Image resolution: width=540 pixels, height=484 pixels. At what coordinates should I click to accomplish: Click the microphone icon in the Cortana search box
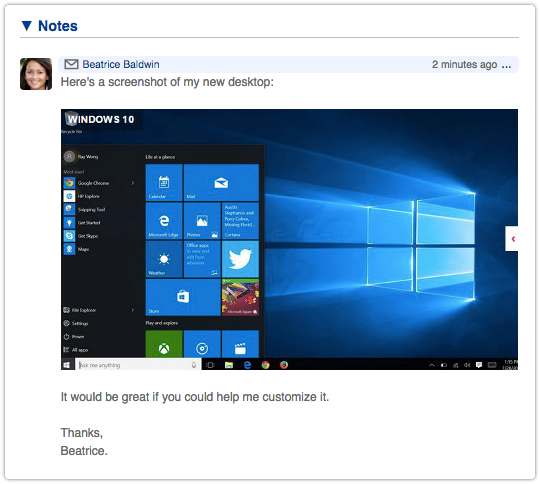[194, 365]
